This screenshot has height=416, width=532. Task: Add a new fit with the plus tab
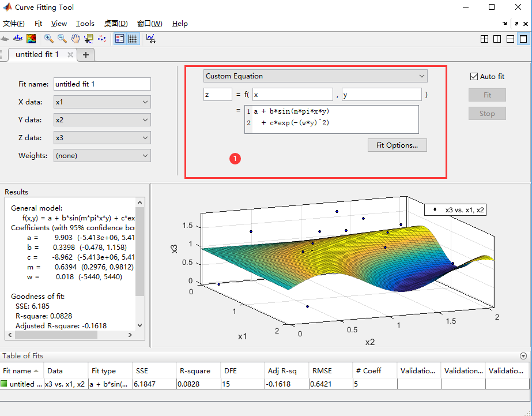(x=86, y=55)
